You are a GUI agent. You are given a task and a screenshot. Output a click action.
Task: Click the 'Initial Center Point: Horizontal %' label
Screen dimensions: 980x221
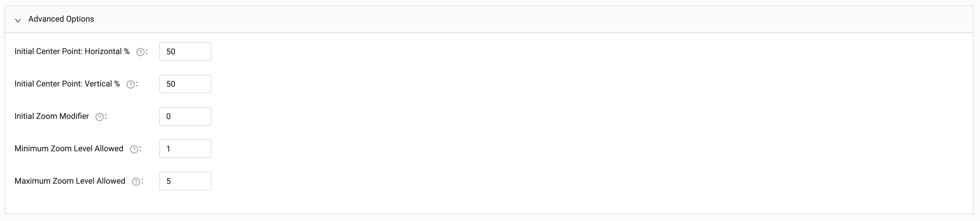pos(72,52)
